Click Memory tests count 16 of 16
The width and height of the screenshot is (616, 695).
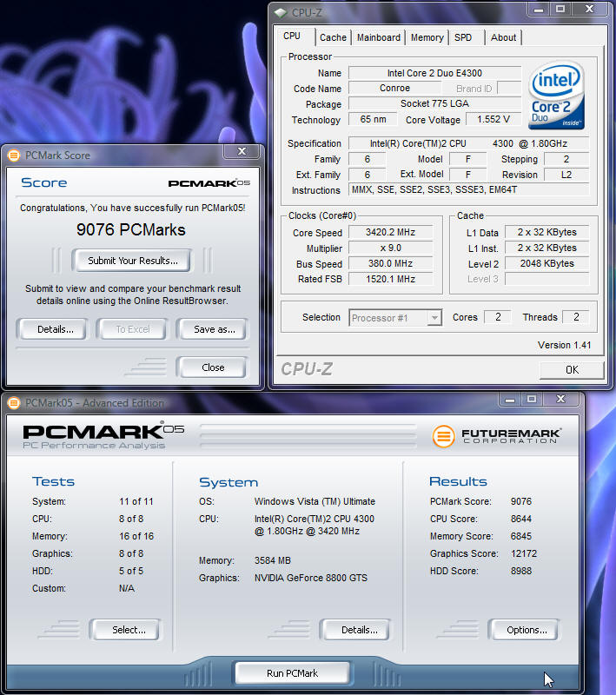[x=136, y=536]
